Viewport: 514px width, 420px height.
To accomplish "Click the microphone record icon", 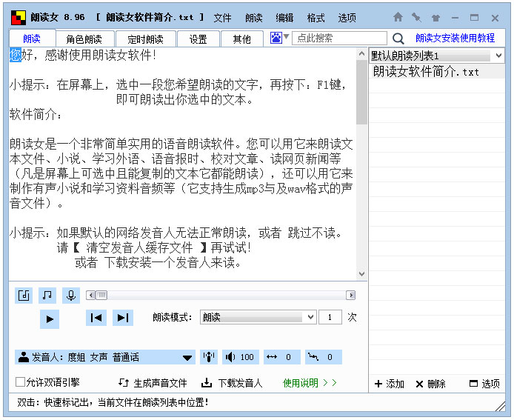I will tap(71, 296).
